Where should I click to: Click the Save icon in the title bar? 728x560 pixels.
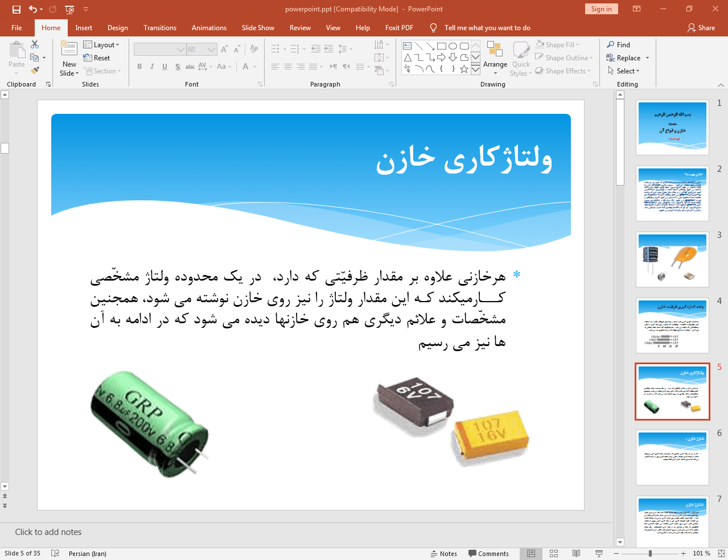tap(16, 9)
